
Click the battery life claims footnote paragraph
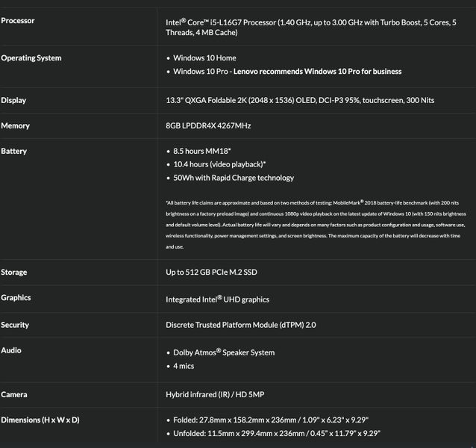click(x=315, y=224)
